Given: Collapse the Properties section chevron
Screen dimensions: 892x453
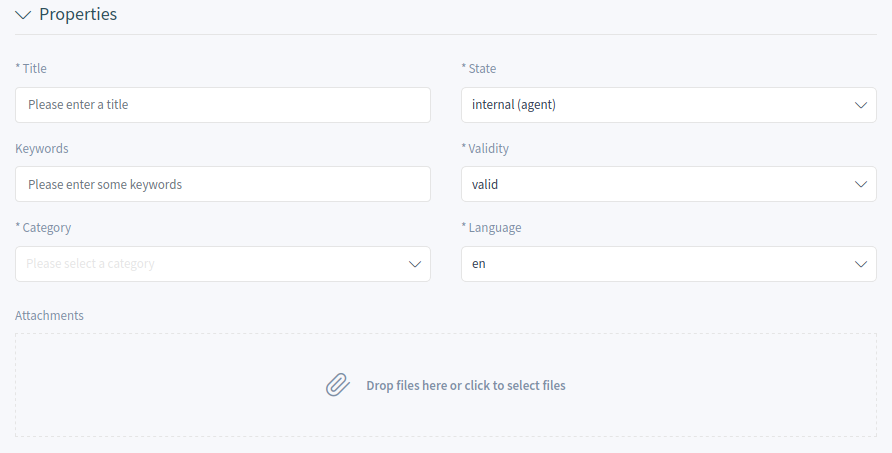Looking at the screenshot, I should 23,15.
